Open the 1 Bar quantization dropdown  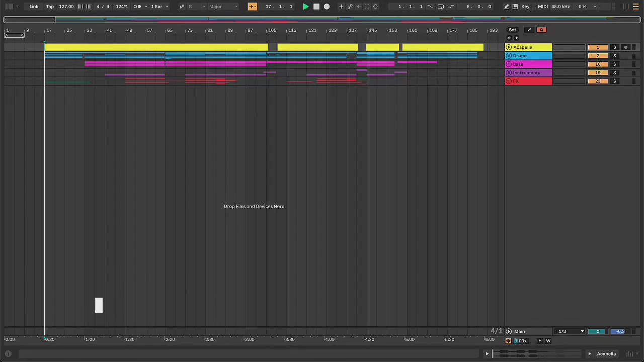[160, 7]
